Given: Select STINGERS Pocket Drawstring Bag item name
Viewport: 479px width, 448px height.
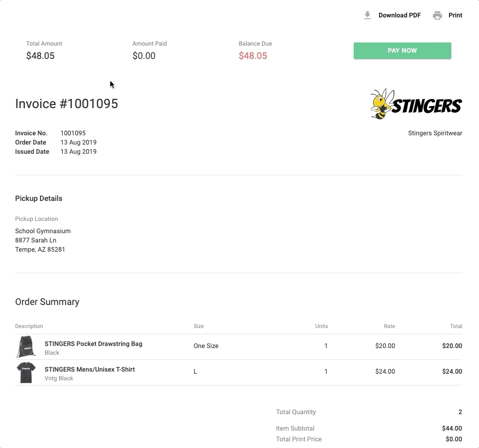Looking at the screenshot, I should 93,344.
